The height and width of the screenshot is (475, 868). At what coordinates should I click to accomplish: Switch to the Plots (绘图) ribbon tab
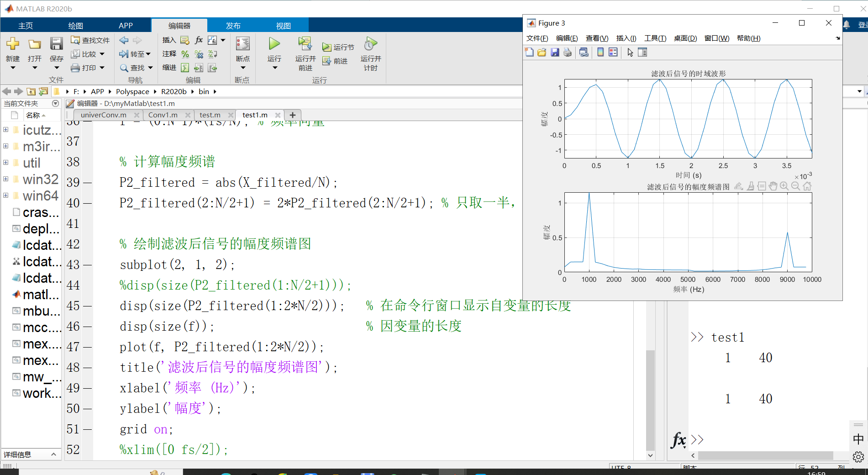(76, 26)
